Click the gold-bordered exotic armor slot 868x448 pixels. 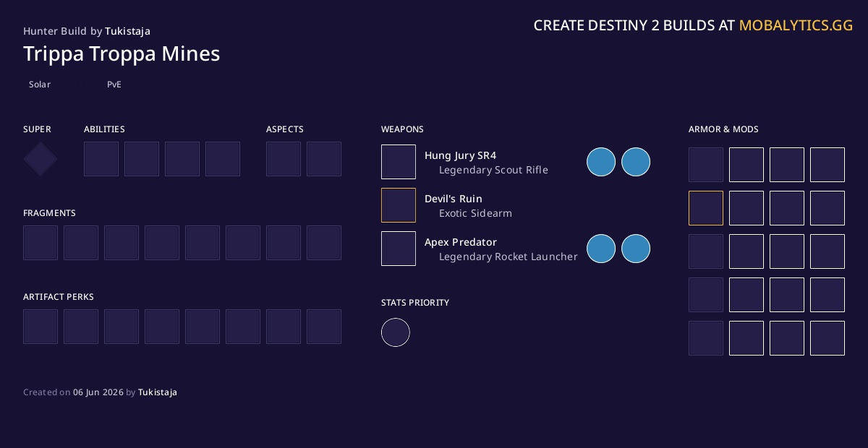coord(706,208)
